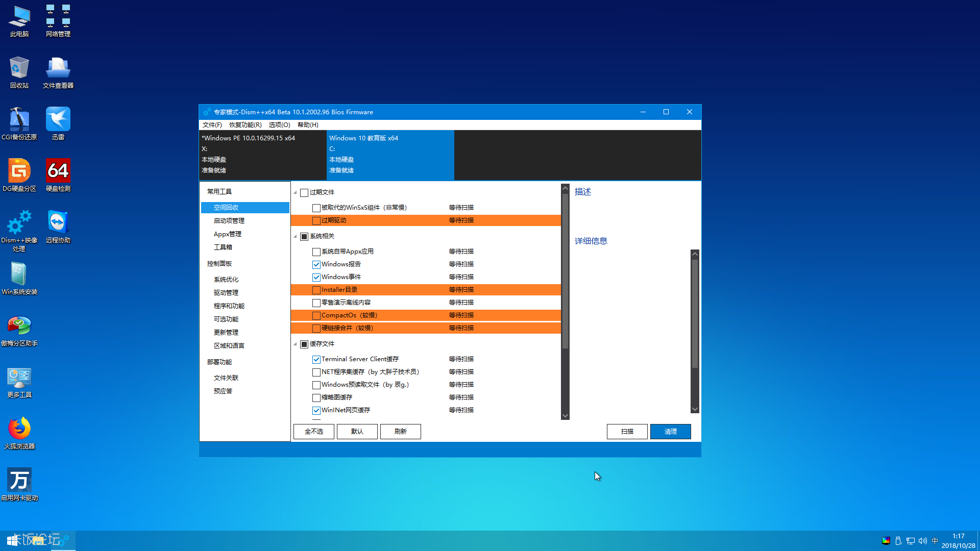The width and height of the screenshot is (980, 551).
Task: Open 启用网卡驱动 desktop icon
Action: 19,485
